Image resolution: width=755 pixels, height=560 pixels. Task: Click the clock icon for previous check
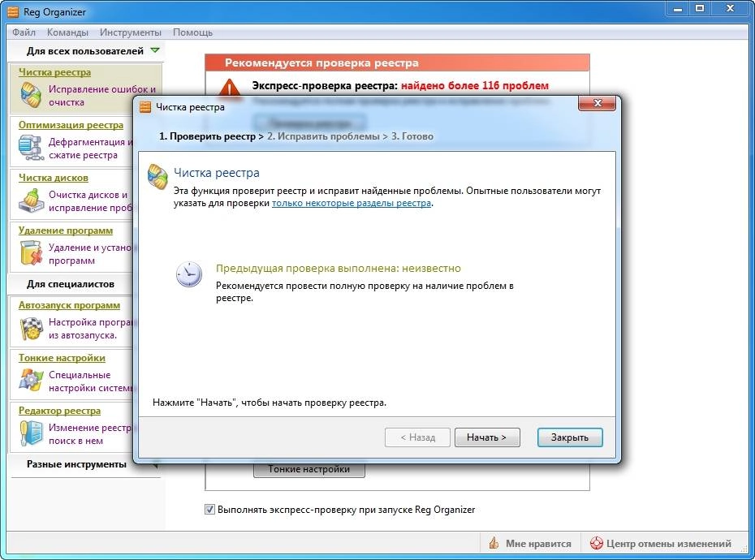[188, 274]
